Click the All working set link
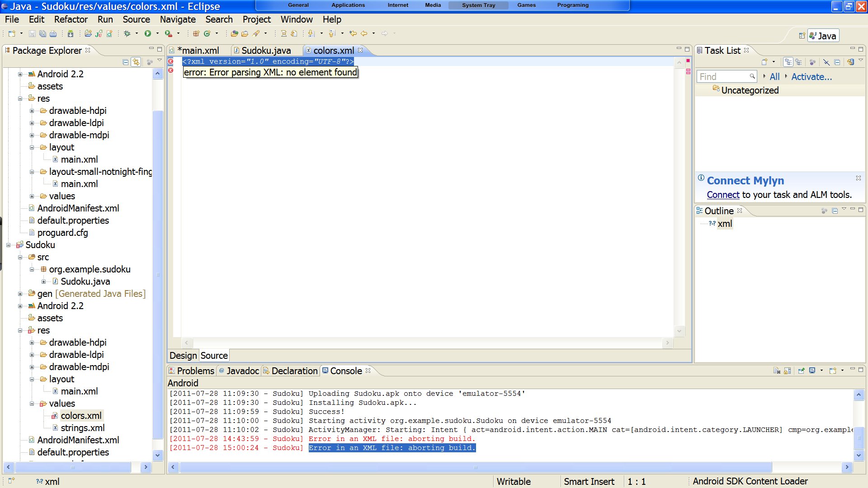868x488 pixels. (x=774, y=77)
